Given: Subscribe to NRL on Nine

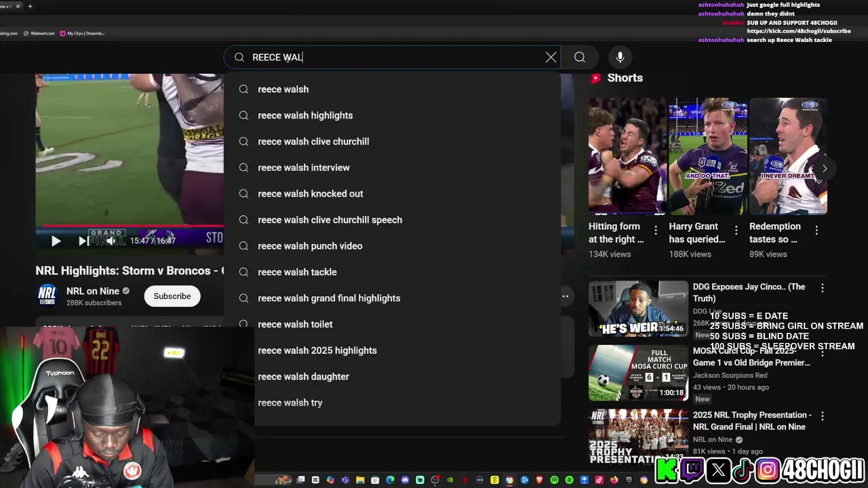Looking at the screenshot, I should (172, 296).
